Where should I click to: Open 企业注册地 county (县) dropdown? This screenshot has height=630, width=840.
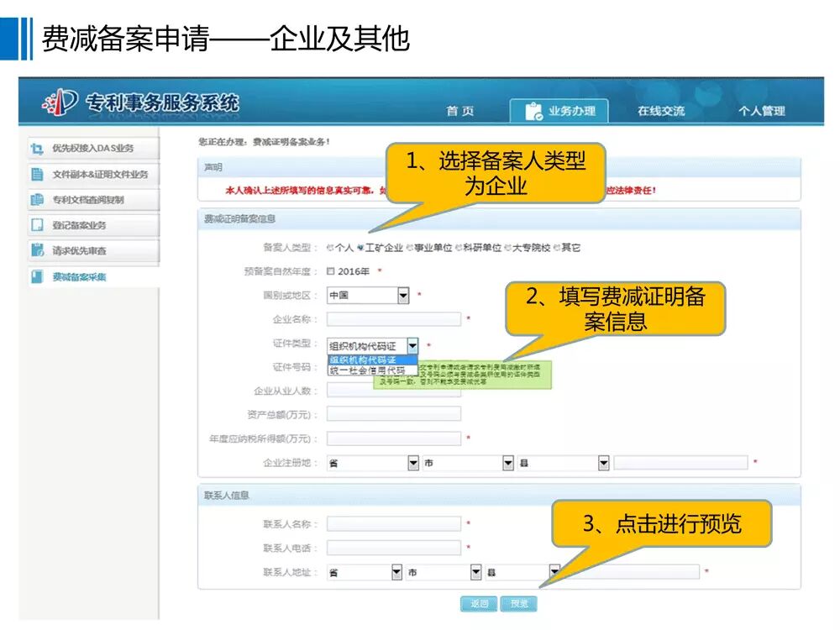point(564,463)
